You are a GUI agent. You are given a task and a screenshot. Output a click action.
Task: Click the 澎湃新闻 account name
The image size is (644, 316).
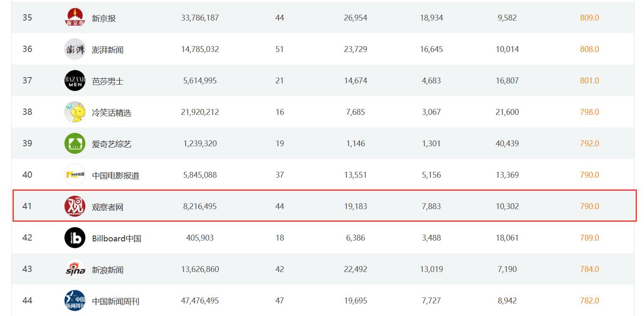[108, 50]
